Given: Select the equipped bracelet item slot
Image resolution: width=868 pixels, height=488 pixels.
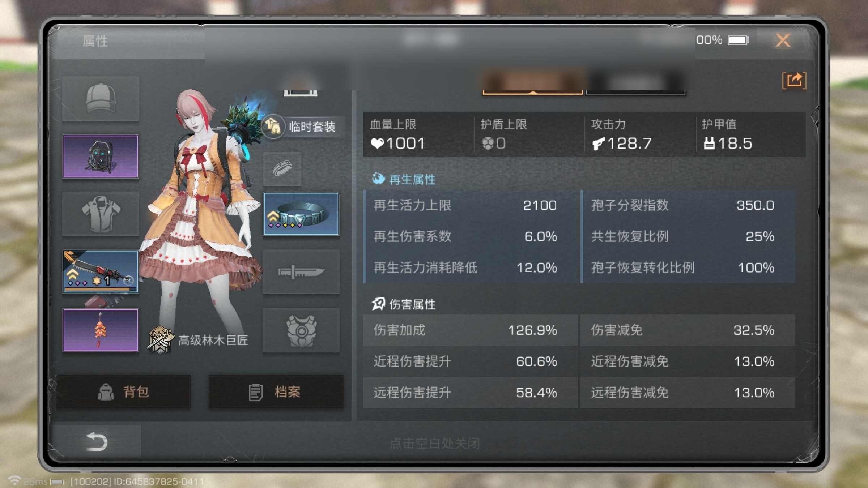Looking at the screenshot, I should [x=301, y=214].
